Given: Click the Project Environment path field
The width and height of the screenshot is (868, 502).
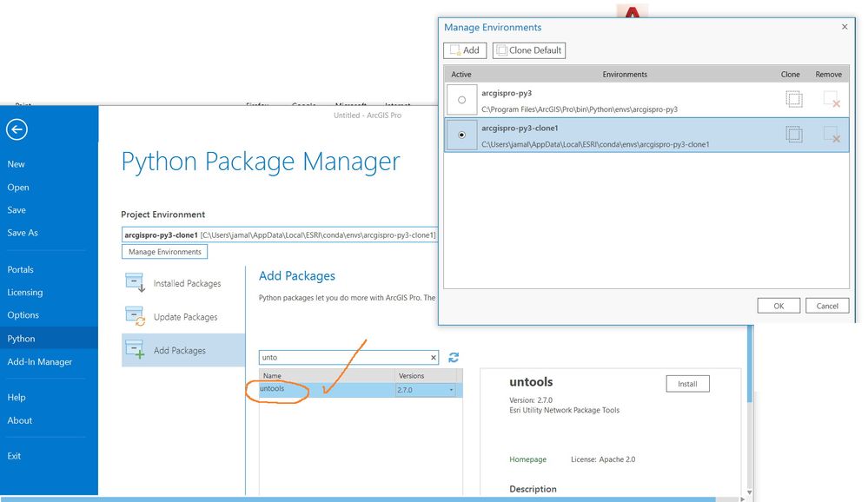Looking at the screenshot, I should (279, 234).
